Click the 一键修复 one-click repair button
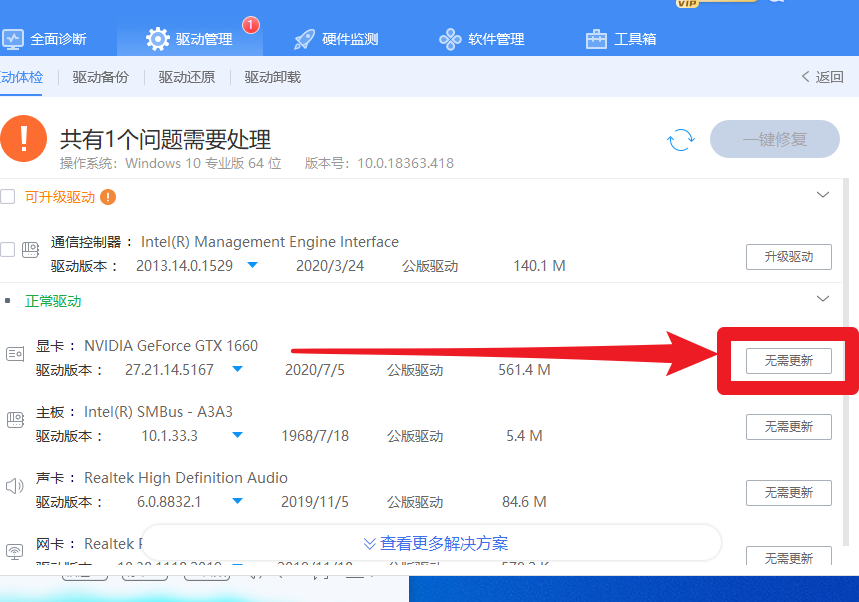This screenshot has height=602, width=859. click(x=775, y=139)
